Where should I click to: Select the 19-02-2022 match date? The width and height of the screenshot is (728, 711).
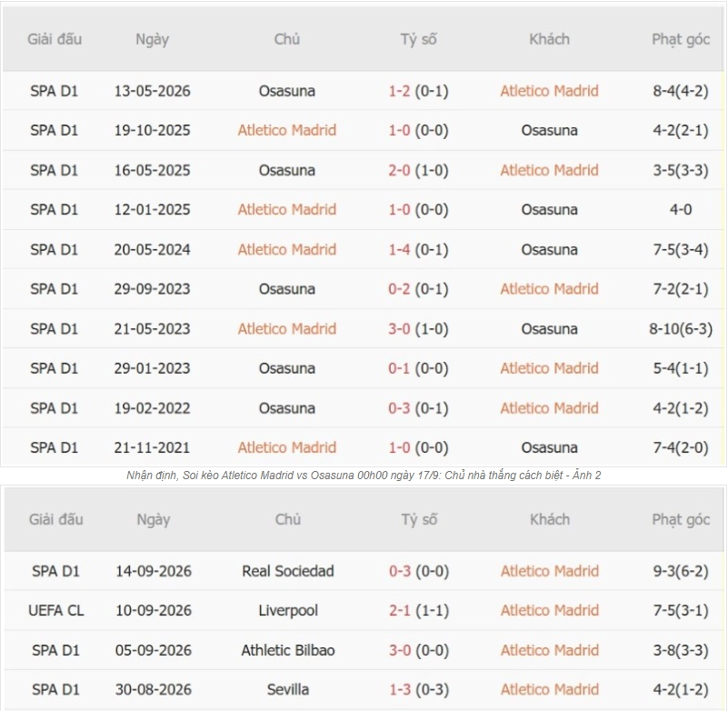tap(153, 408)
